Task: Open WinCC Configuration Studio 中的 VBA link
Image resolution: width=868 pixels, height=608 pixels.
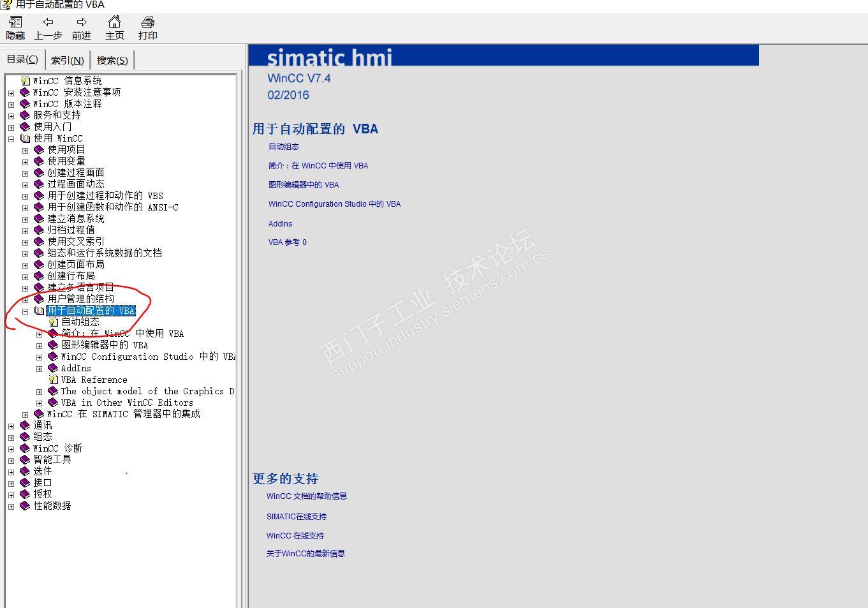Action: pyautogui.click(x=335, y=204)
